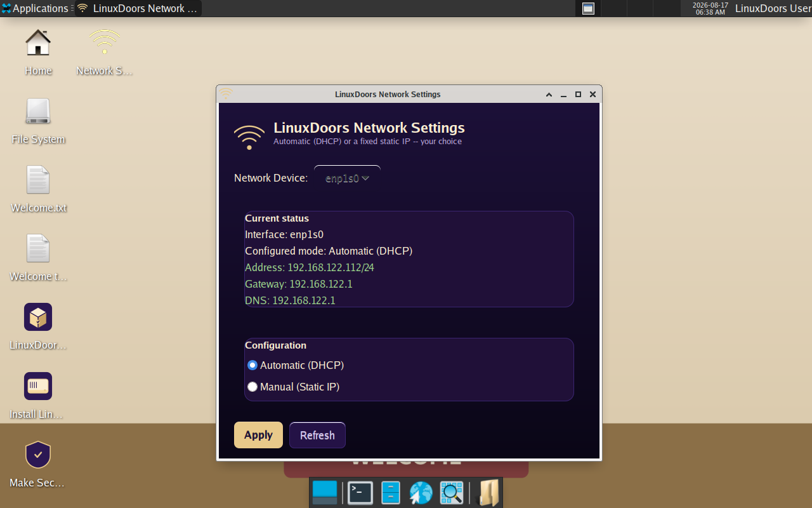Image resolution: width=812 pixels, height=508 pixels.
Task: Maximize the Network Settings window
Action: [x=578, y=95]
